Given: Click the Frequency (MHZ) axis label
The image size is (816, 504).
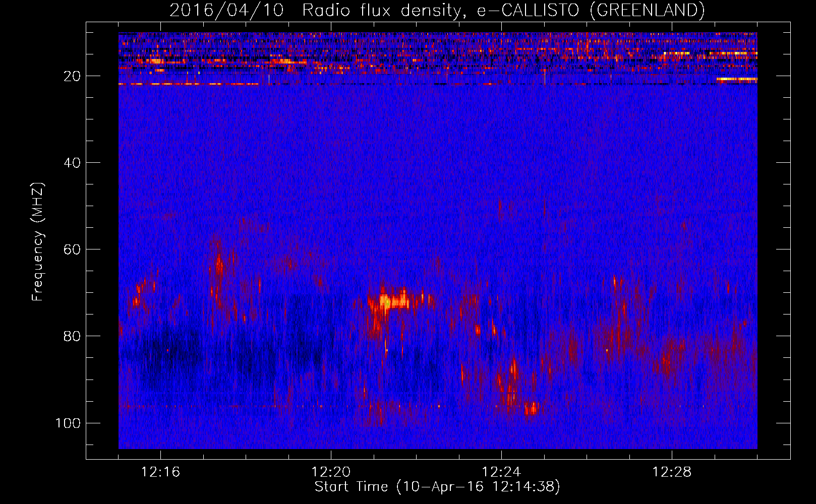Looking at the screenshot, I should point(38,242).
